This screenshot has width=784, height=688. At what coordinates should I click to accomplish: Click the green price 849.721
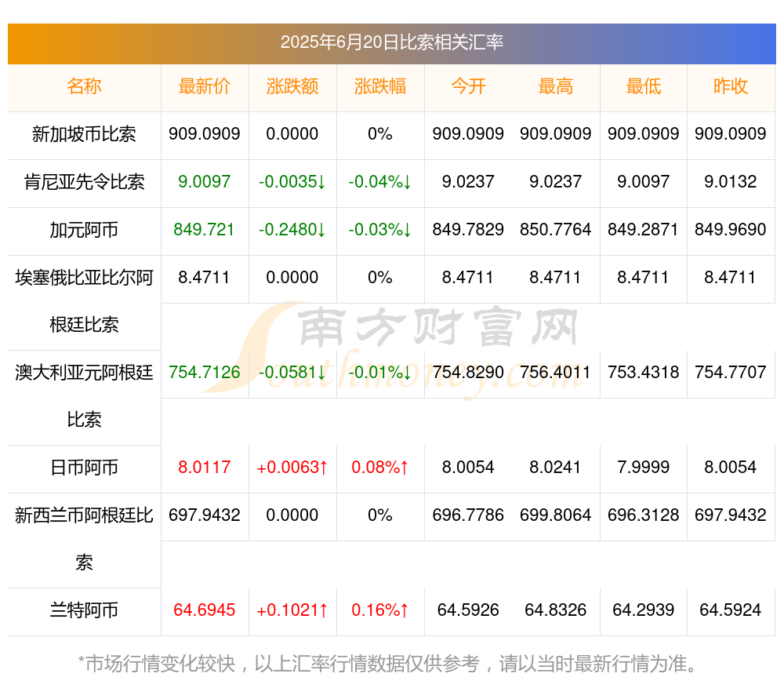coord(205,230)
